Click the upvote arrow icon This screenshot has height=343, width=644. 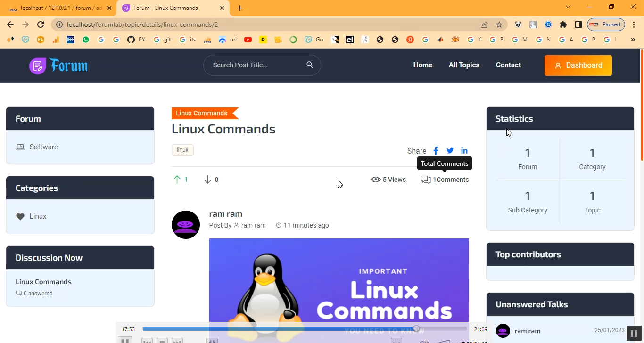(x=177, y=180)
